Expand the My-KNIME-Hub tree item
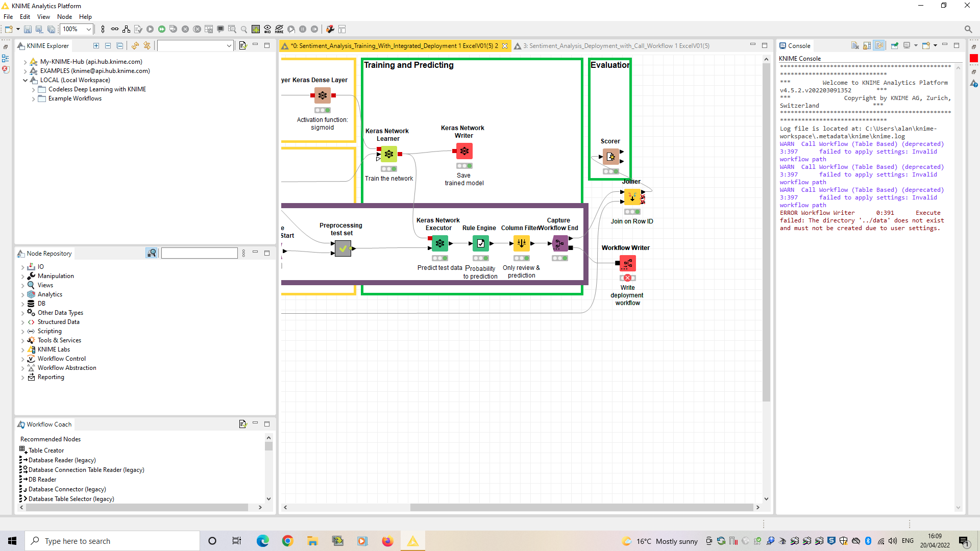980x551 pixels. pos(25,62)
